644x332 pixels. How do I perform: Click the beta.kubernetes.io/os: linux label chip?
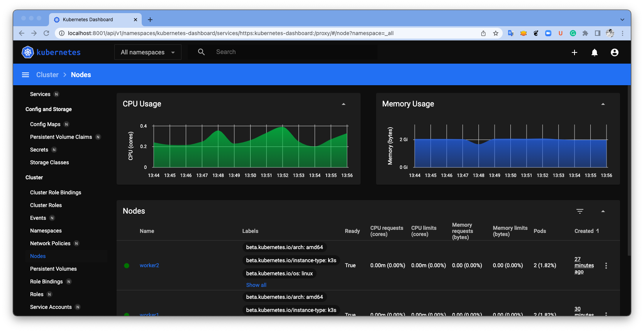coord(280,273)
